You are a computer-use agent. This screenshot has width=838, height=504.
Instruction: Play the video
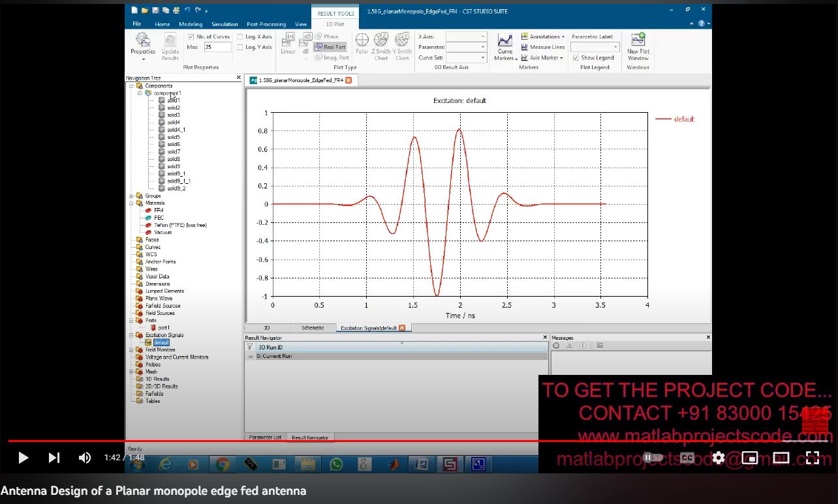click(x=23, y=458)
